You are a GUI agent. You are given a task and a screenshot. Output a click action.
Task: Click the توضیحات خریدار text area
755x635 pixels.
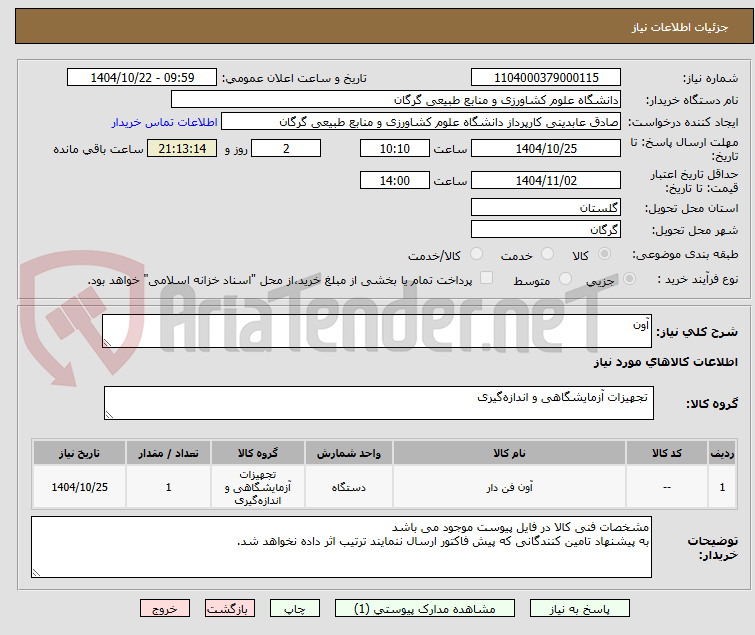(x=341, y=547)
